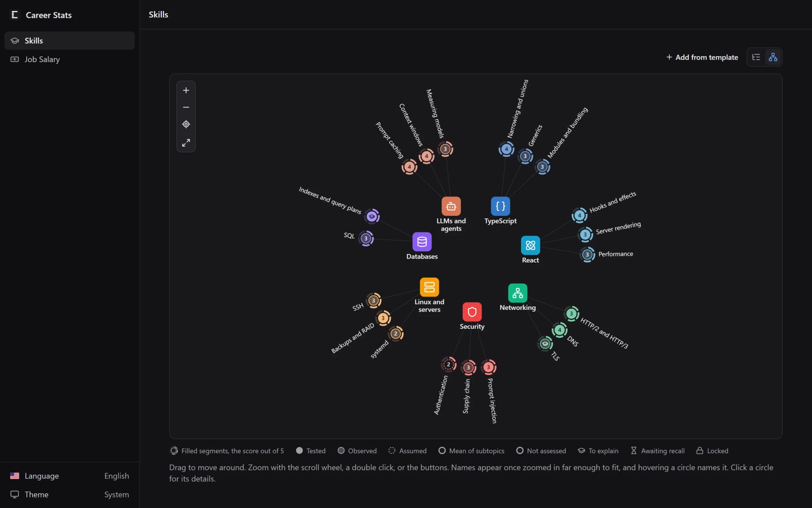This screenshot has width=812, height=508.
Task: Recenter the graph with the target icon
Action: point(186,124)
